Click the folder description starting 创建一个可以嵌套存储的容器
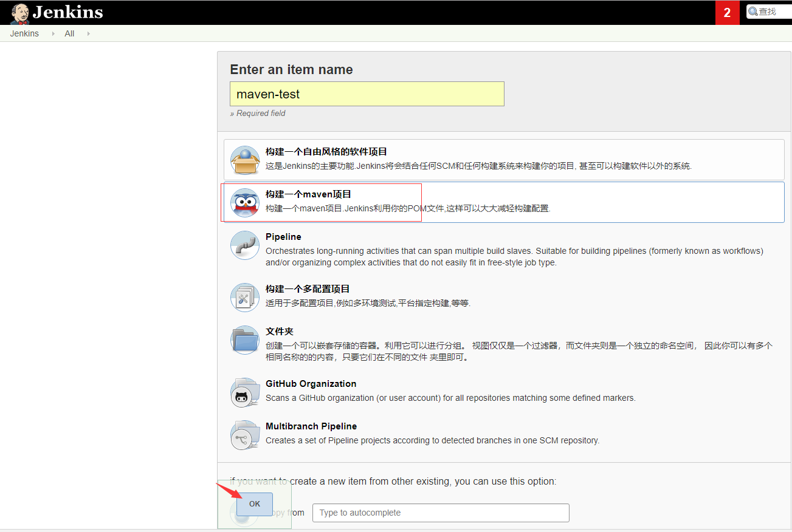This screenshot has width=792, height=532. 519,352
